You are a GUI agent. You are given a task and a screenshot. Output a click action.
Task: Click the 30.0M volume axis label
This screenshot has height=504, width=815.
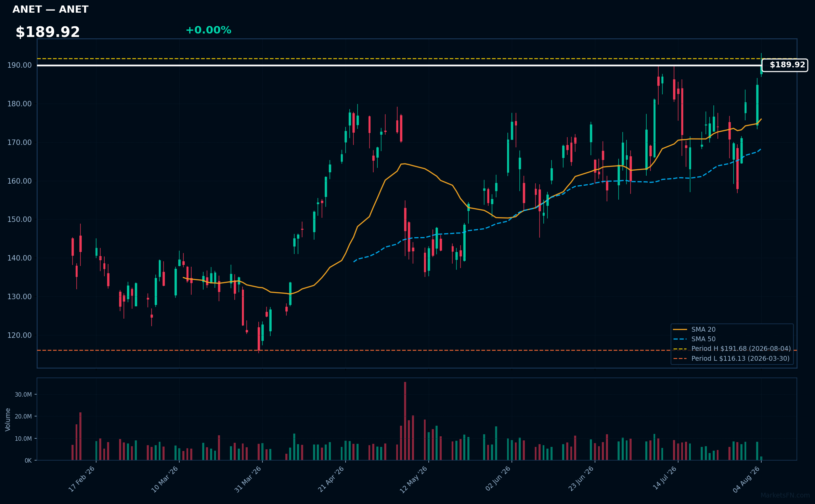(23, 395)
